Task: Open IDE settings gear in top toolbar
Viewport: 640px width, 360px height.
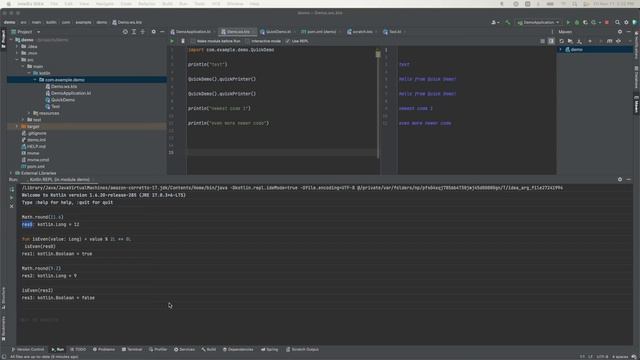Action: click(626, 22)
